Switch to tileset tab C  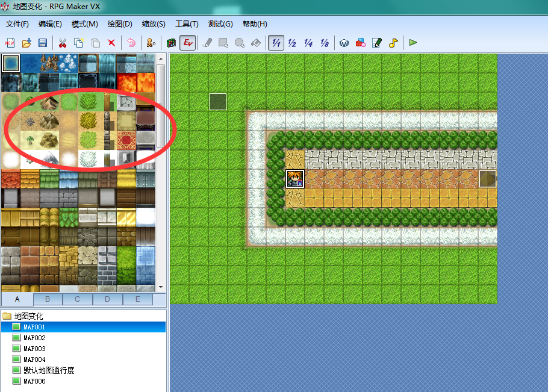(78, 299)
